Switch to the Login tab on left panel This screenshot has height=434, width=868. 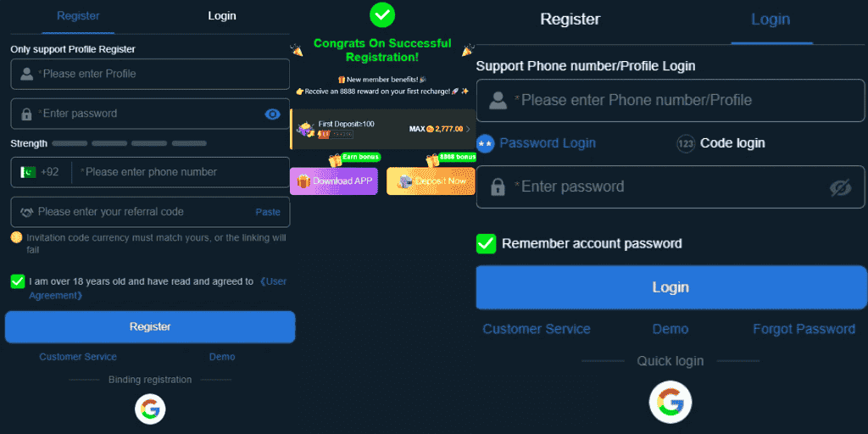tap(222, 16)
